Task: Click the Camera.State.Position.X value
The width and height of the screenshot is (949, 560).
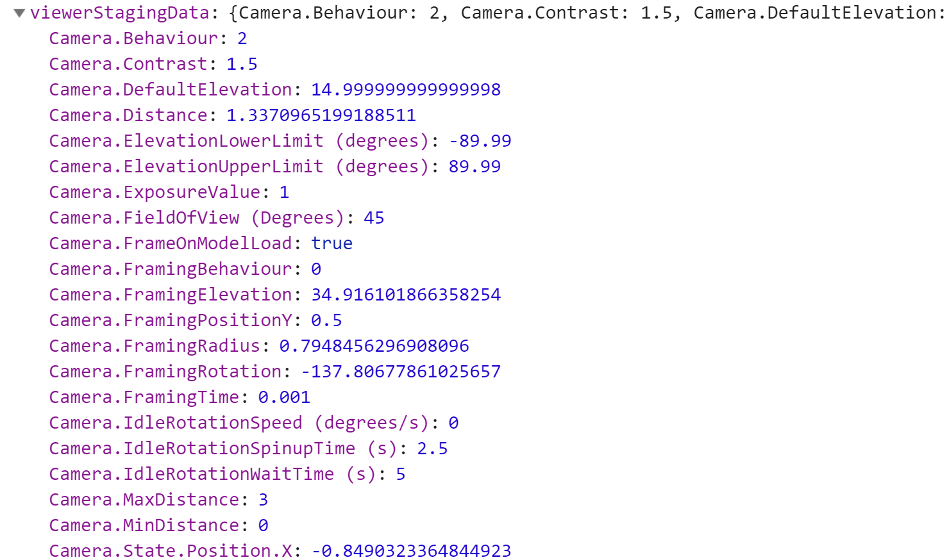Action: pos(411,551)
